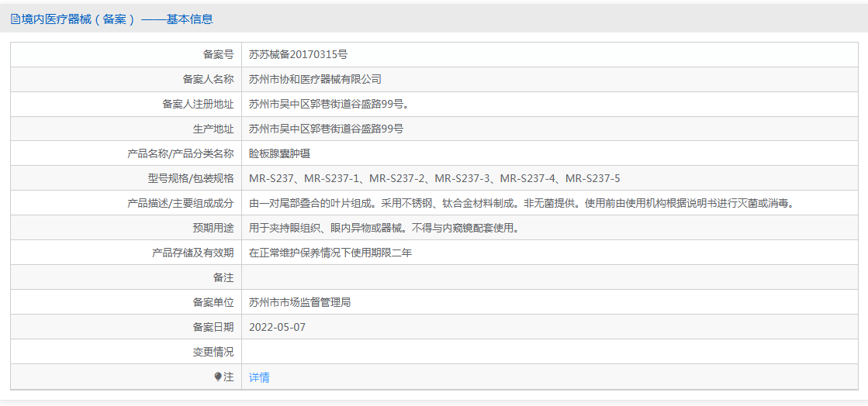
Task: Click the 变更情况 label
Action: click(x=213, y=352)
